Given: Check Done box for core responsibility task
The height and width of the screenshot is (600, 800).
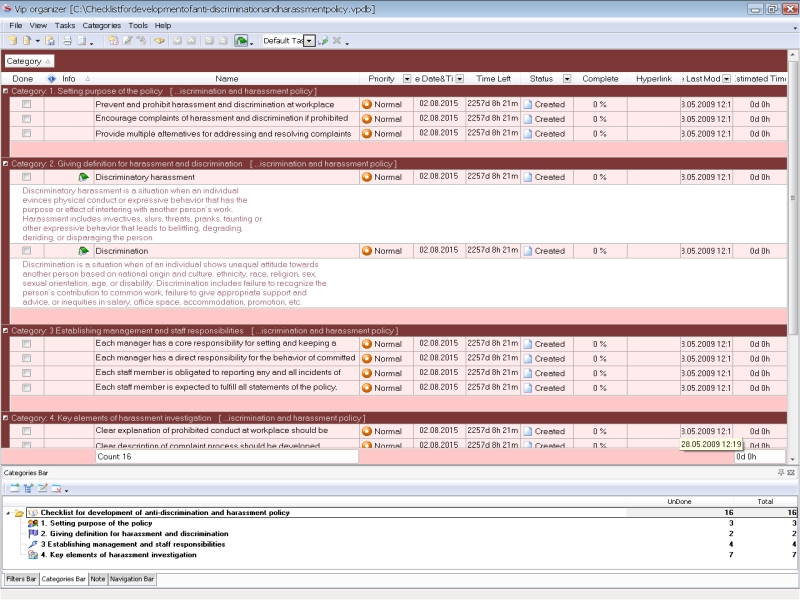Looking at the screenshot, I should 27,344.
